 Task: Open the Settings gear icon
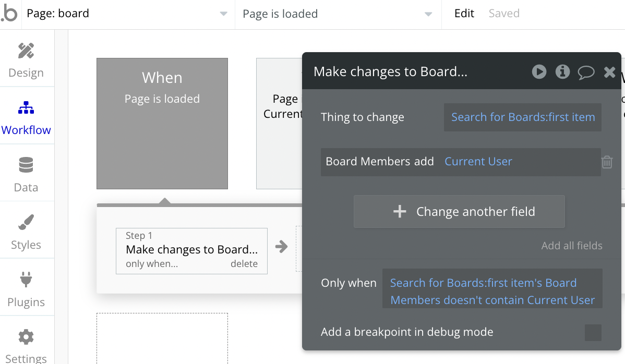click(26, 337)
